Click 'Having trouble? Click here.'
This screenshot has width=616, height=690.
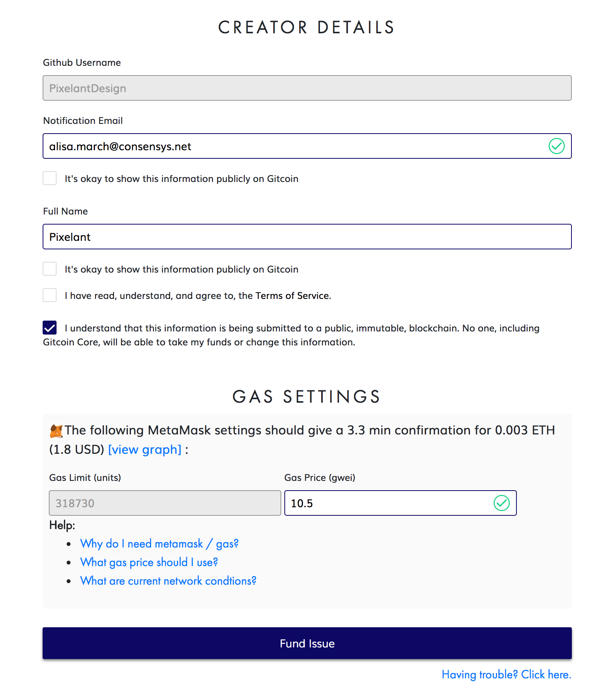[506, 675]
